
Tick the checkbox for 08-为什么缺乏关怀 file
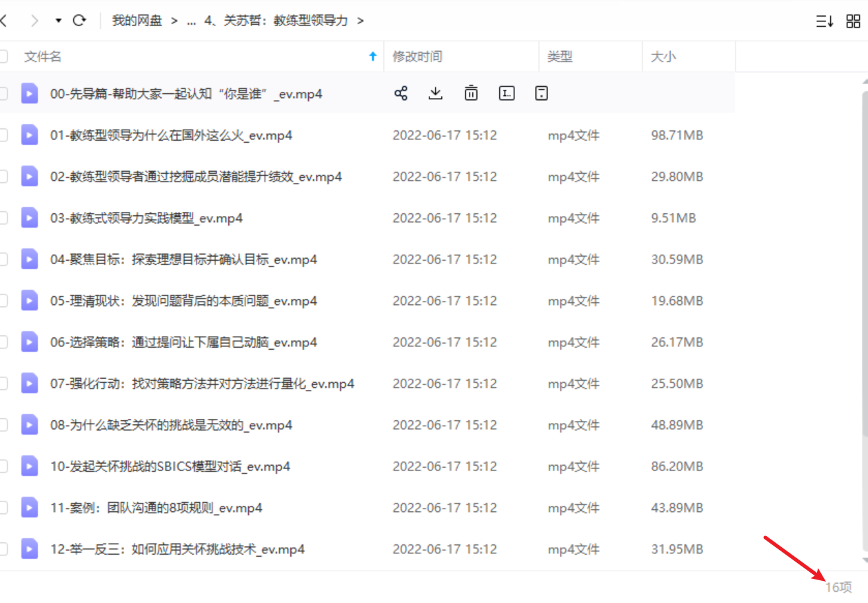[x=3, y=425]
